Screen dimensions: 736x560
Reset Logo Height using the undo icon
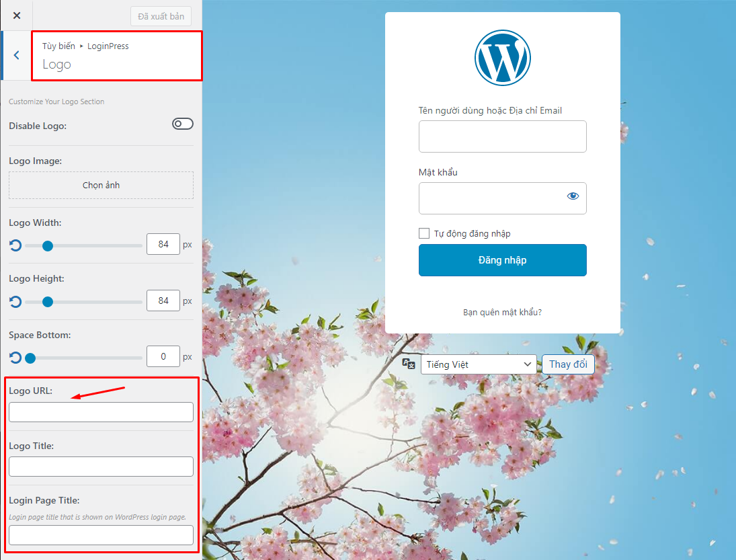point(15,301)
